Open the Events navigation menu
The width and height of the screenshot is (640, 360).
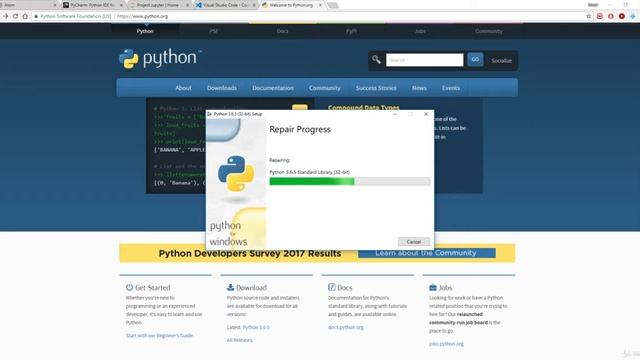point(451,88)
